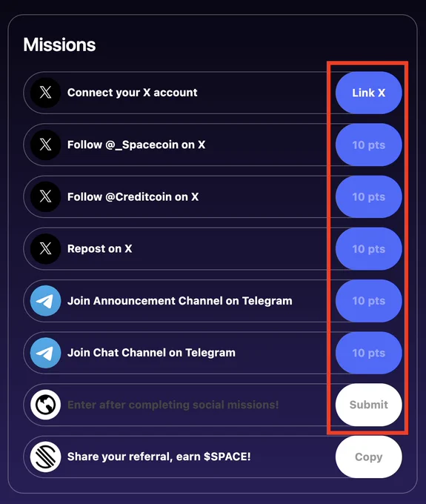Open the Repost on X mission text
The height and width of the screenshot is (504, 426).
coord(99,249)
